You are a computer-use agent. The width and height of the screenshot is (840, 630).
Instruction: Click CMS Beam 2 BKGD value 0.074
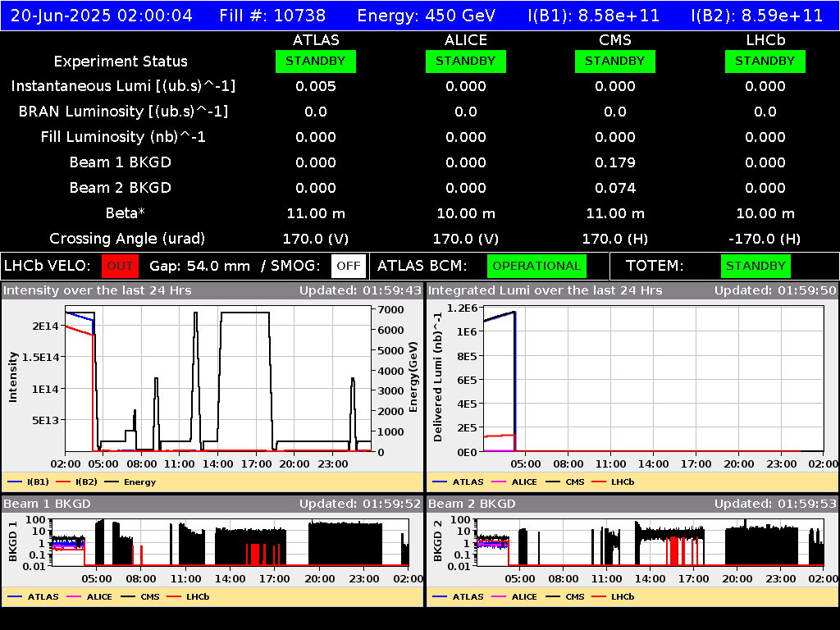(615, 188)
